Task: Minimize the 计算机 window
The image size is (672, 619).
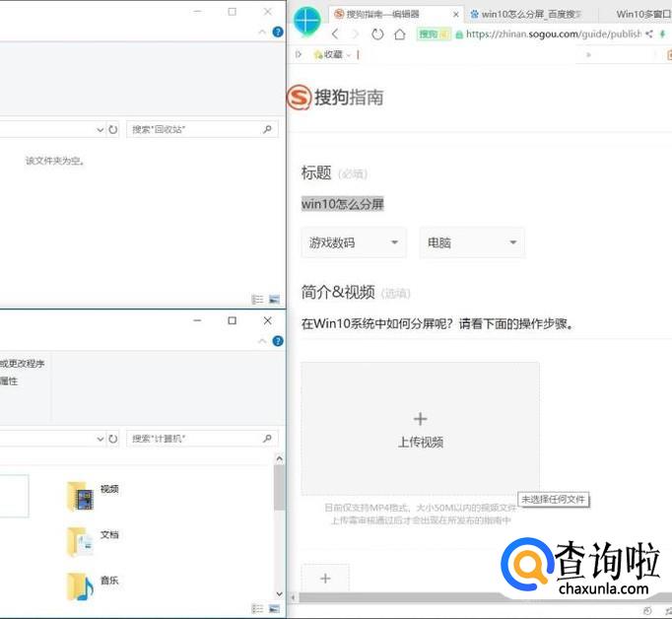Action: (x=197, y=320)
